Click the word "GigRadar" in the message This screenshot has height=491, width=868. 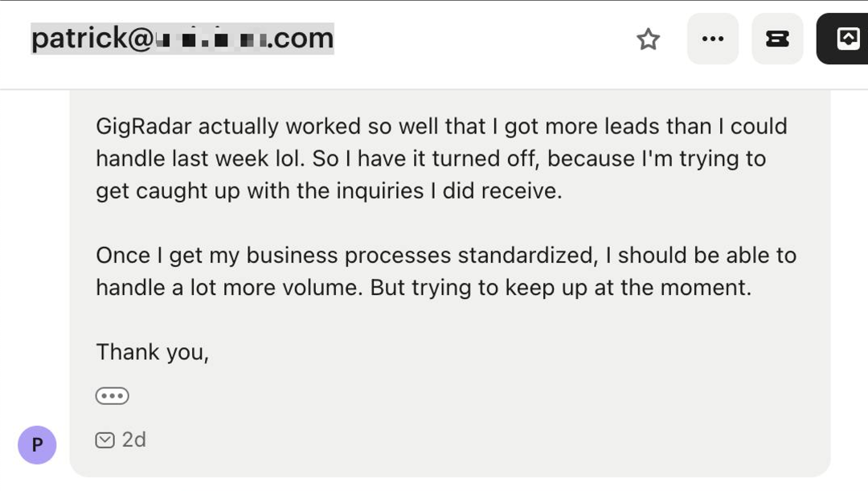tap(143, 126)
